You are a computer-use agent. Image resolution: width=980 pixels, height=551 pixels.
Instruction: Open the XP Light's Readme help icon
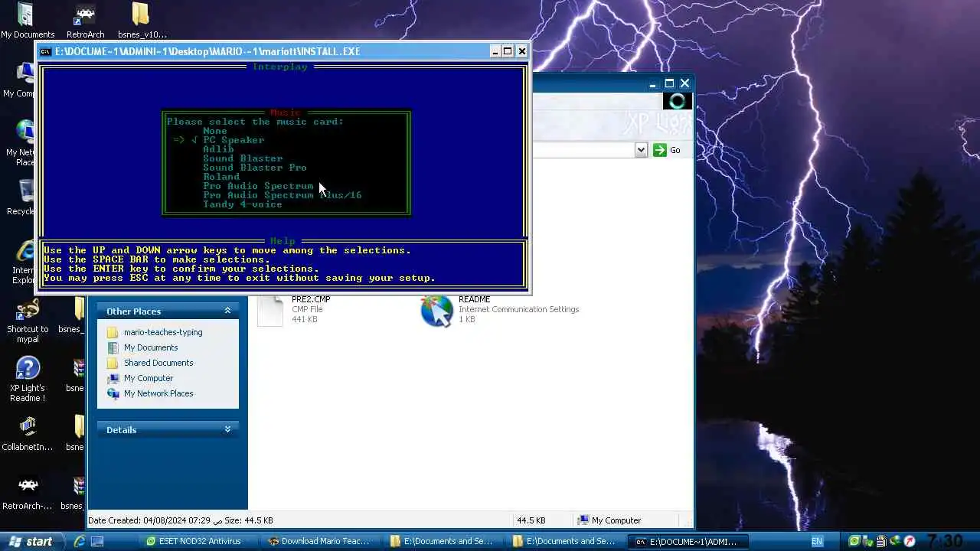(x=28, y=380)
